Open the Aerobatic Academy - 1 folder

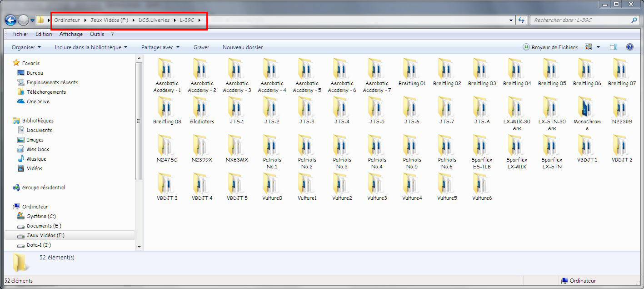(167, 75)
